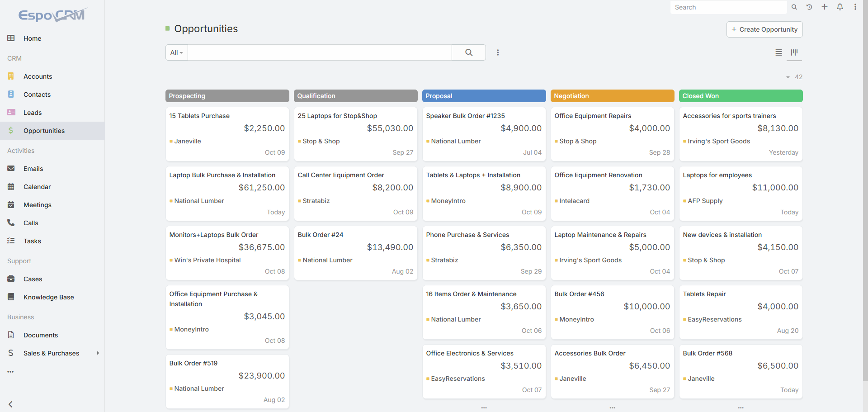Open Meetings in the sidebar

52,205
